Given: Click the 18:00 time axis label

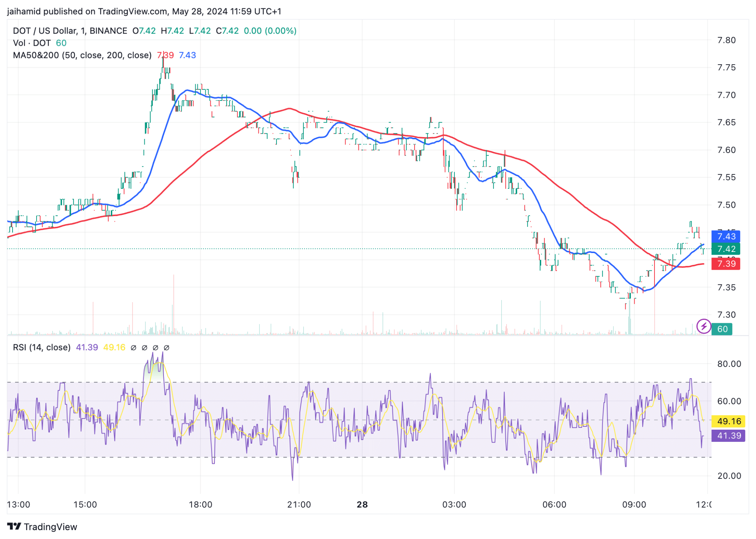Looking at the screenshot, I should [x=200, y=504].
